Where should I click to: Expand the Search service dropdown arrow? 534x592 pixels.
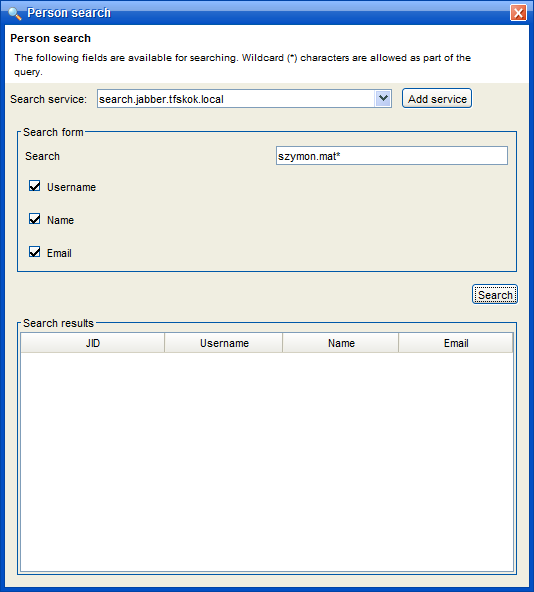coord(383,99)
